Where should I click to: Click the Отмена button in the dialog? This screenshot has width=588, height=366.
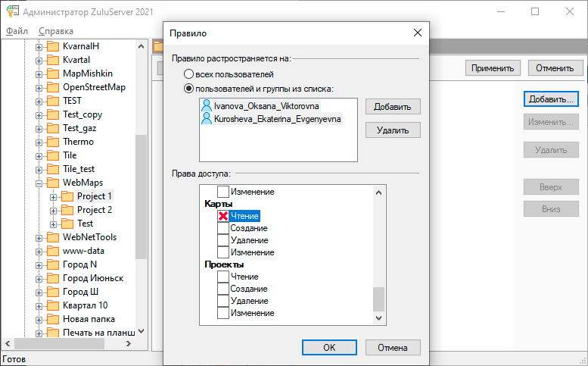(x=393, y=348)
